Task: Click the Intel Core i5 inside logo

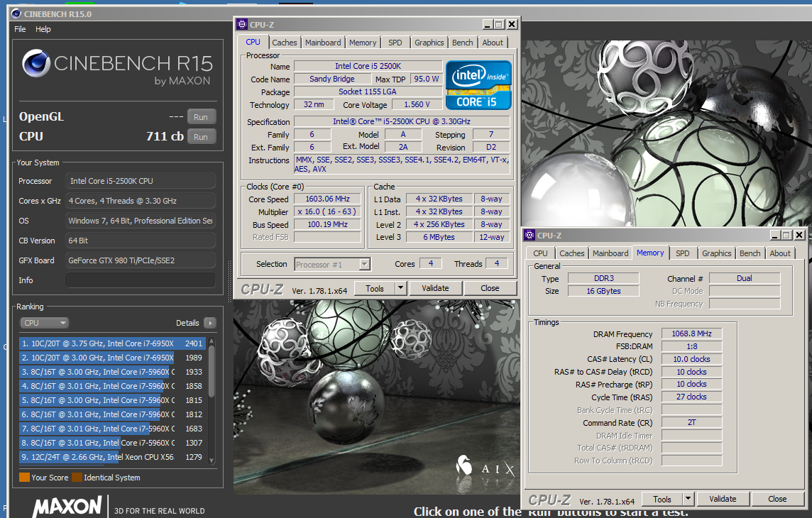Action: tap(478, 85)
